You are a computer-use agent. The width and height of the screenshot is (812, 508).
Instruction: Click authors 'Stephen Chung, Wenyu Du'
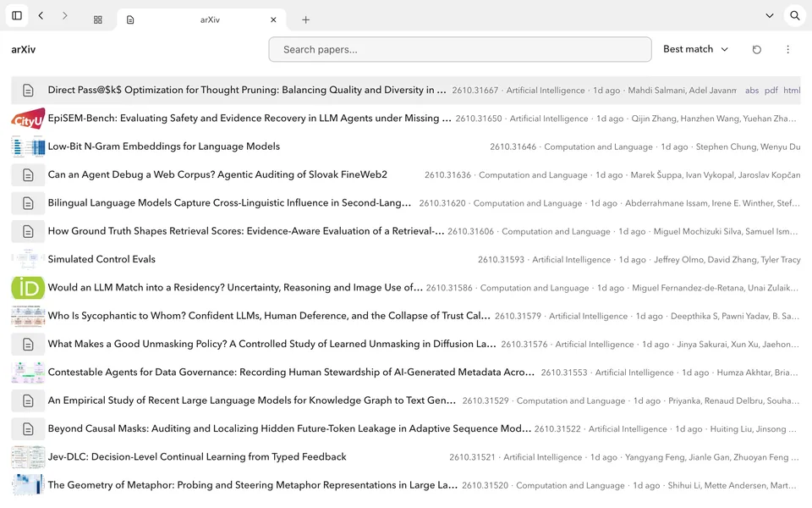[x=749, y=146]
